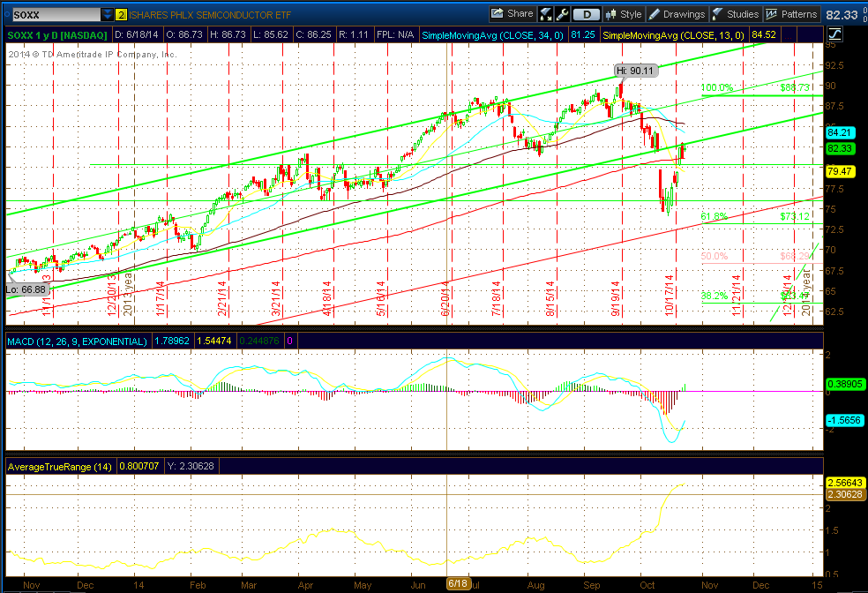Click the curve chart mode icon

834,34
